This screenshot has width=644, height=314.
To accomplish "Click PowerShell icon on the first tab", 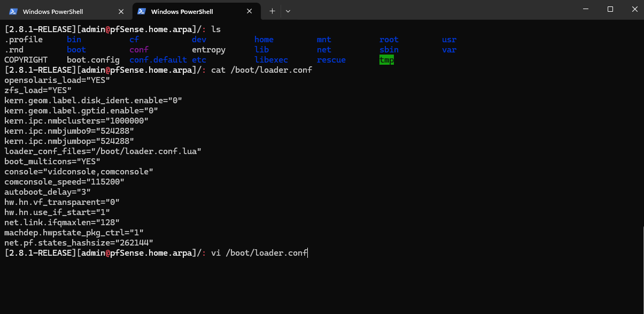I will (13, 11).
